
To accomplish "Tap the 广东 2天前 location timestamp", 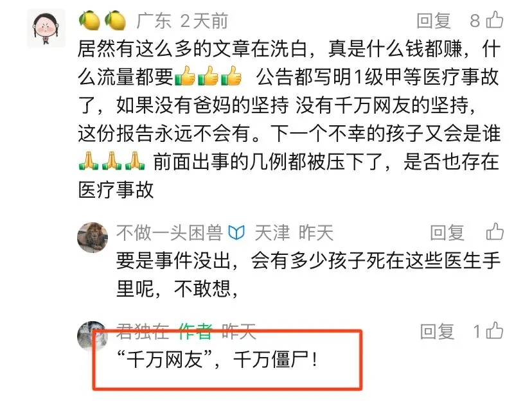I will 182,21.
